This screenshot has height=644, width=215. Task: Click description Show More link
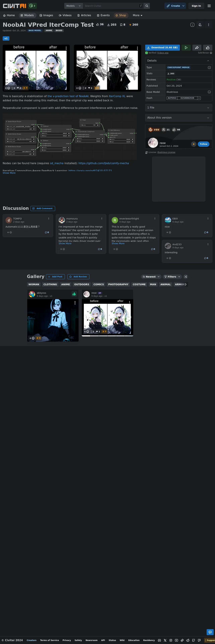click(9, 173)
